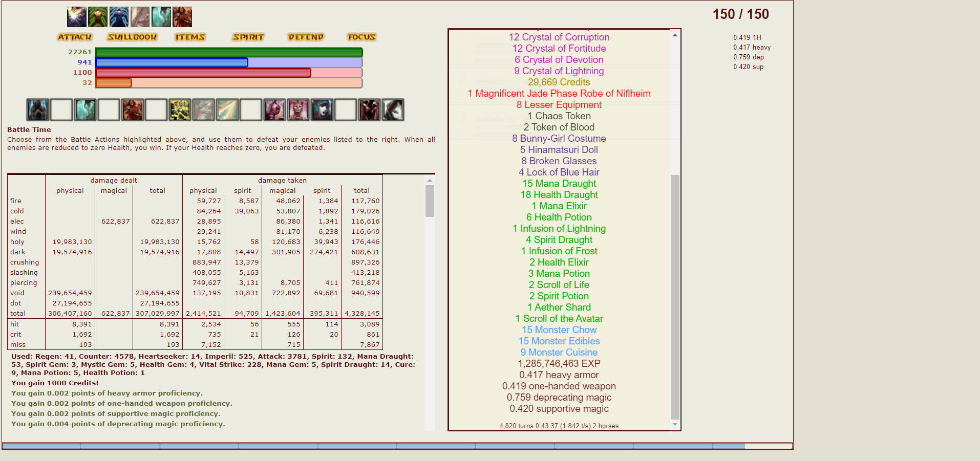Viewport: 980px width, 461px height.
Task: Select the blue hooded face quickbar icon
Action: coord(322,110)
